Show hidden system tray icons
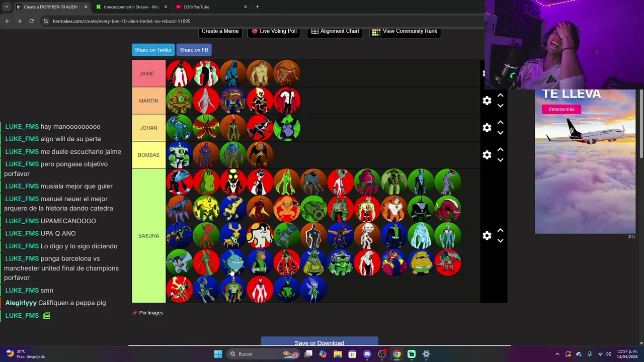This screenshot has width=644, height=362. click(x=557, y=354)
